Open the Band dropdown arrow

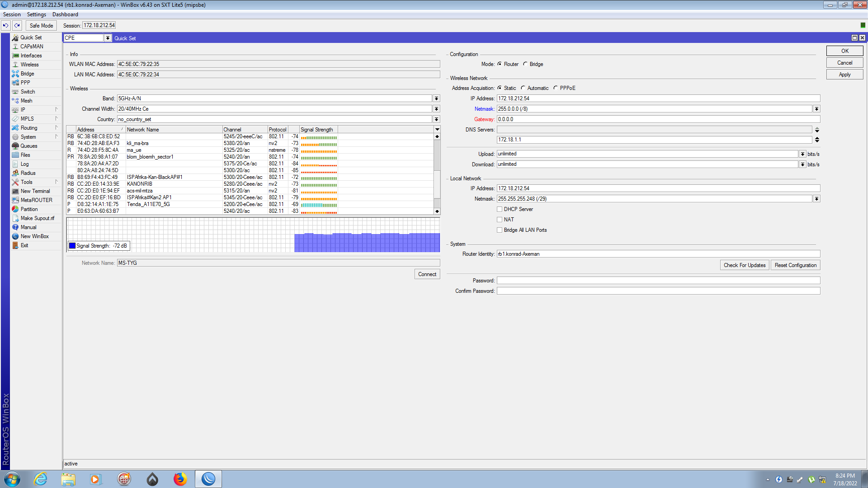[x=436, y=99]
